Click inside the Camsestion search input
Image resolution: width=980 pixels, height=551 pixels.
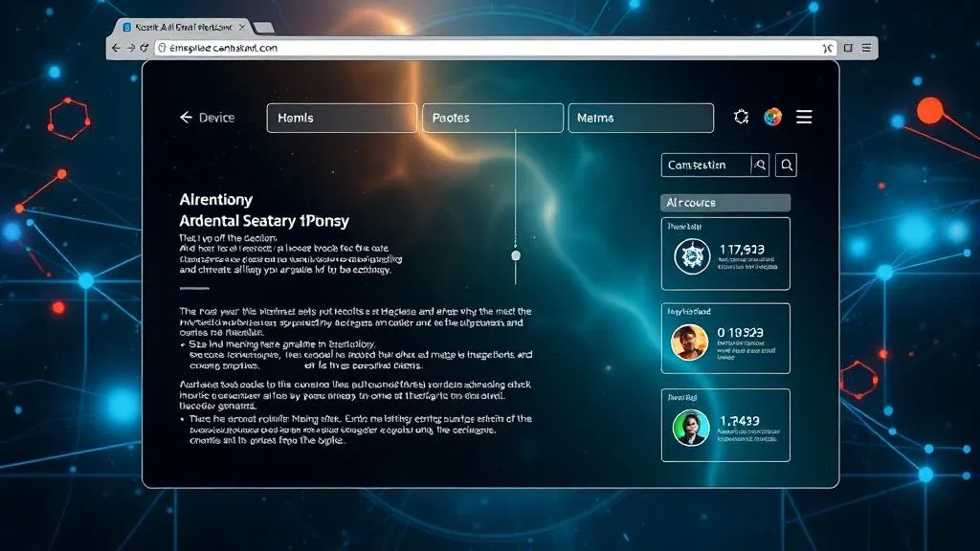[708, 165]
